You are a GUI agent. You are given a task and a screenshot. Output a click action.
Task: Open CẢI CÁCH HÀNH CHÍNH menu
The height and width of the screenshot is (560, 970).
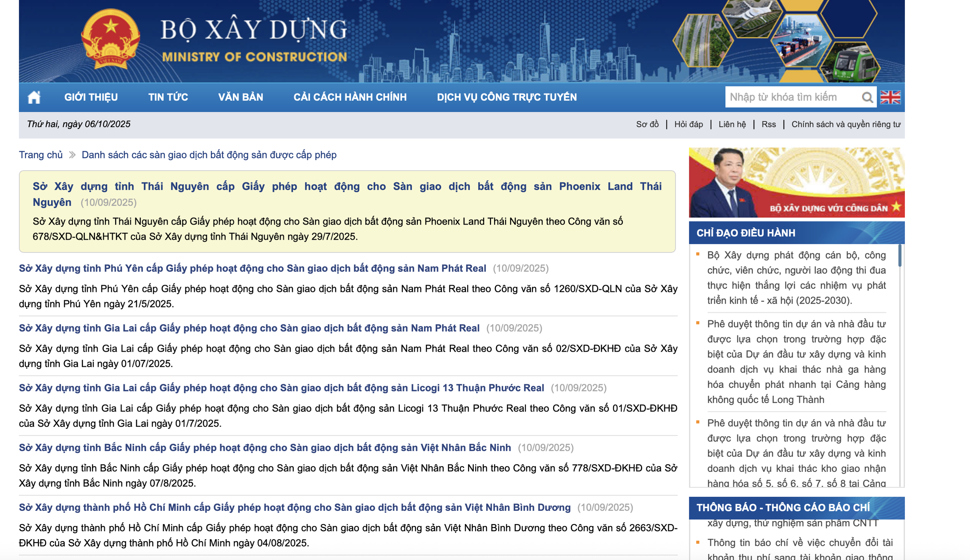(350, 97)
